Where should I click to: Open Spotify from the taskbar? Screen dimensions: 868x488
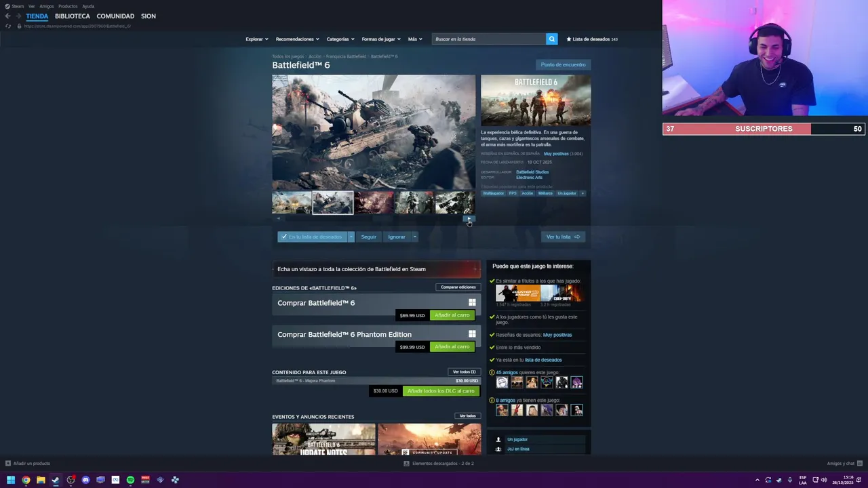point(130,480)
